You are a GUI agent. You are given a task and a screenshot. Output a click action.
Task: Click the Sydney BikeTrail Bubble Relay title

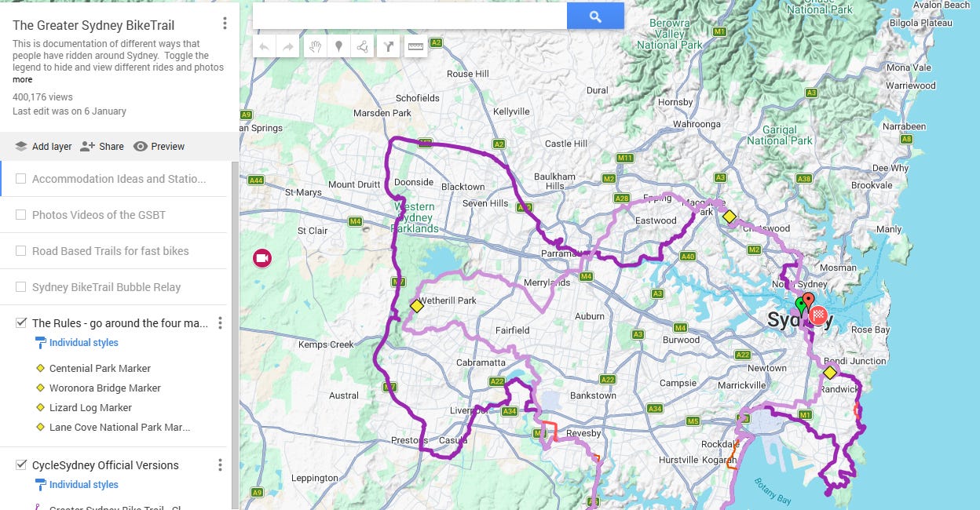pyautogui.click(x=106, y=287)
